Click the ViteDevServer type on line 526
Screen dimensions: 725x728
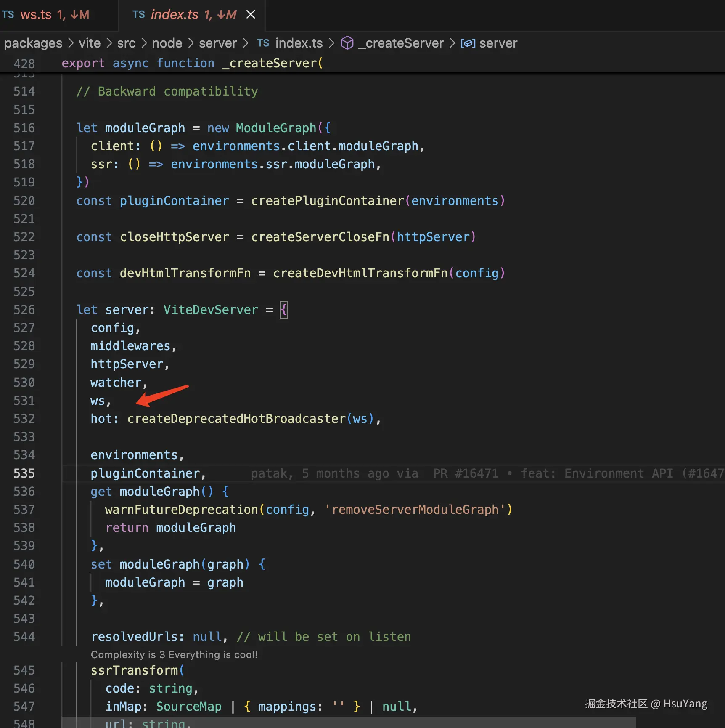tap(211, 310)
